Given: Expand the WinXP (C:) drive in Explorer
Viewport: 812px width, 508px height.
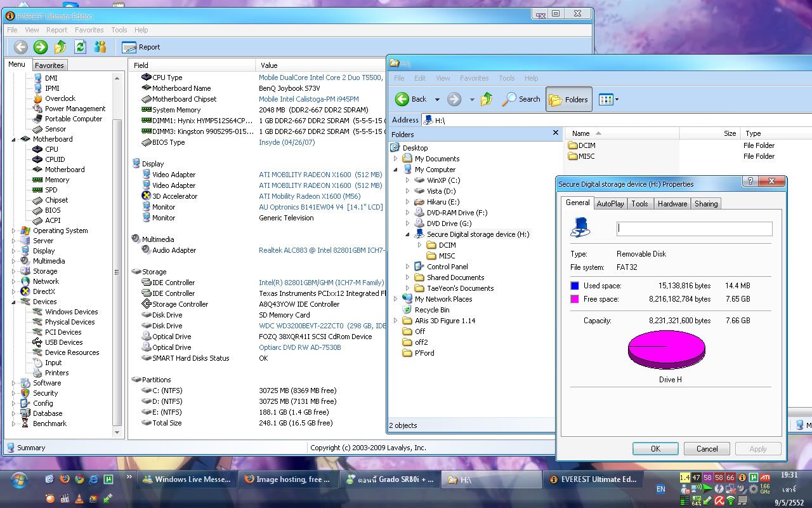Looking at the screenshot, I should pos(407,180).
